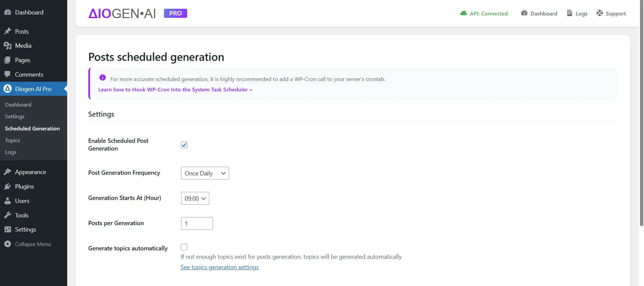Click the Media icon in sidebar
This screenshot has width=644, height=286.
[x=7, y=46]
